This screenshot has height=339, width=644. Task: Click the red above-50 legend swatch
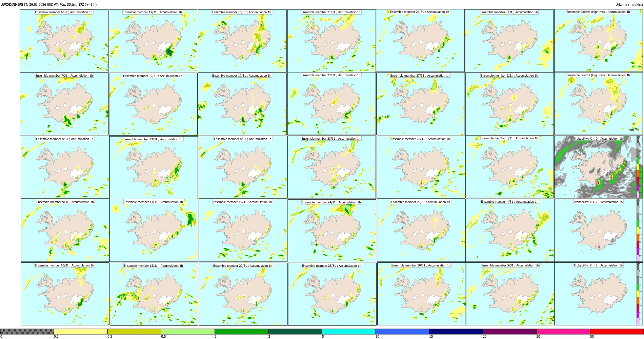coord(617,332)
